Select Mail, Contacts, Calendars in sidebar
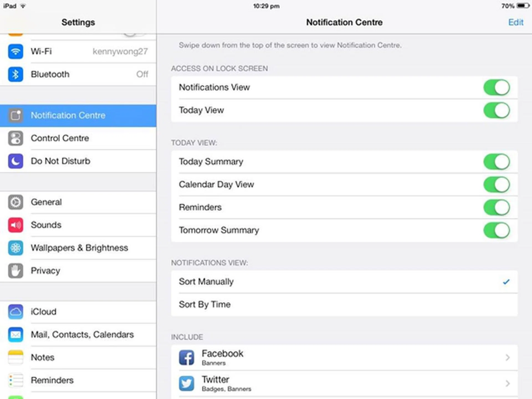Image resolution: width=532 pixels, height=399 pixels. (x=82, y=335)
